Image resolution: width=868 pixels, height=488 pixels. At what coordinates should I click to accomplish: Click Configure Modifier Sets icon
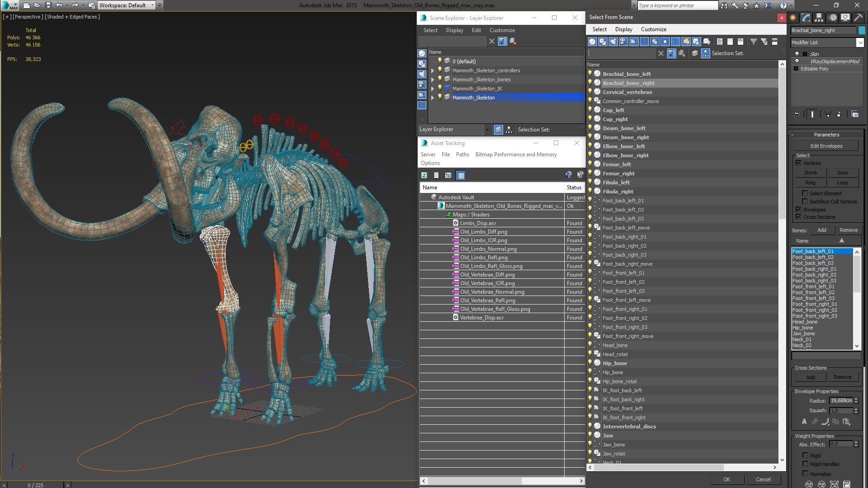(855, 114)
